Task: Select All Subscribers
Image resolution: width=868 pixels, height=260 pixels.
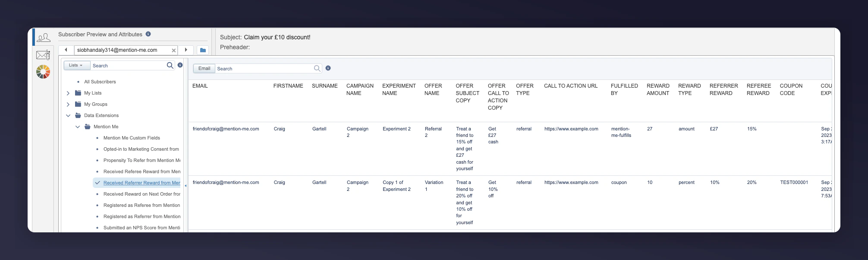Action: click(100, 82)
